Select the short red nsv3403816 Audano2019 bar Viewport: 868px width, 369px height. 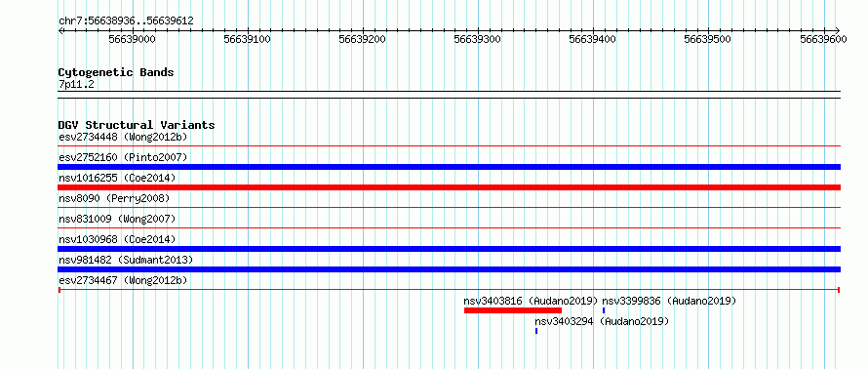[513, 310]
